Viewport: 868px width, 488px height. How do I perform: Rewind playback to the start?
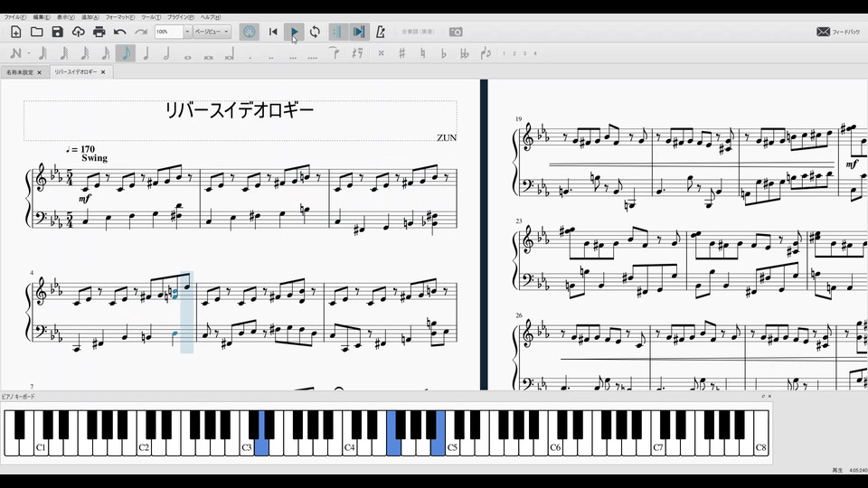pos(273,33)
